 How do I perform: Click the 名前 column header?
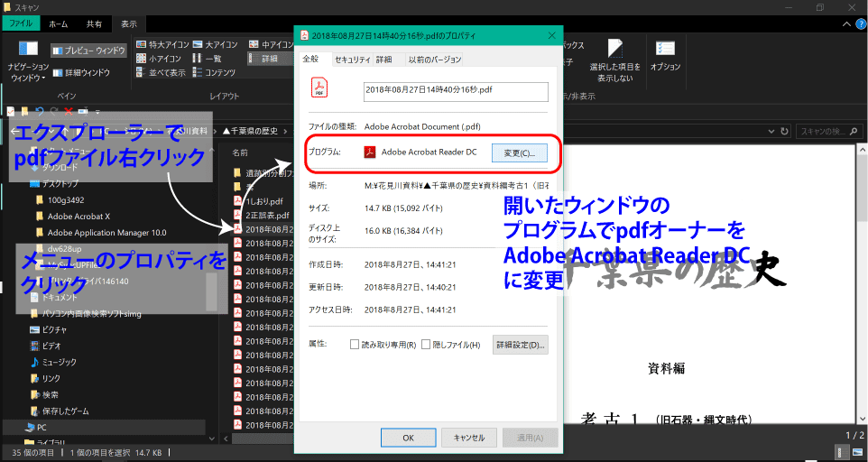pos(240,152)
